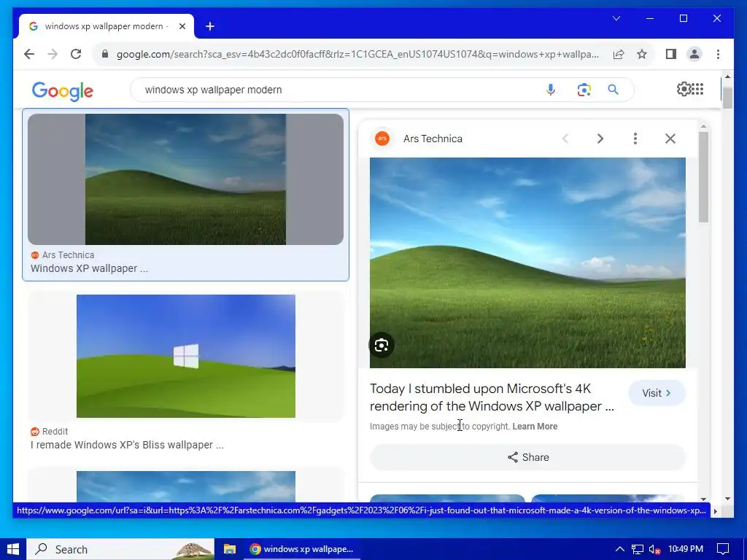The image size is (747, 560).
Task: Open File Explorer from taskbar
Action: pyautogui.click(x=230, y=549)
